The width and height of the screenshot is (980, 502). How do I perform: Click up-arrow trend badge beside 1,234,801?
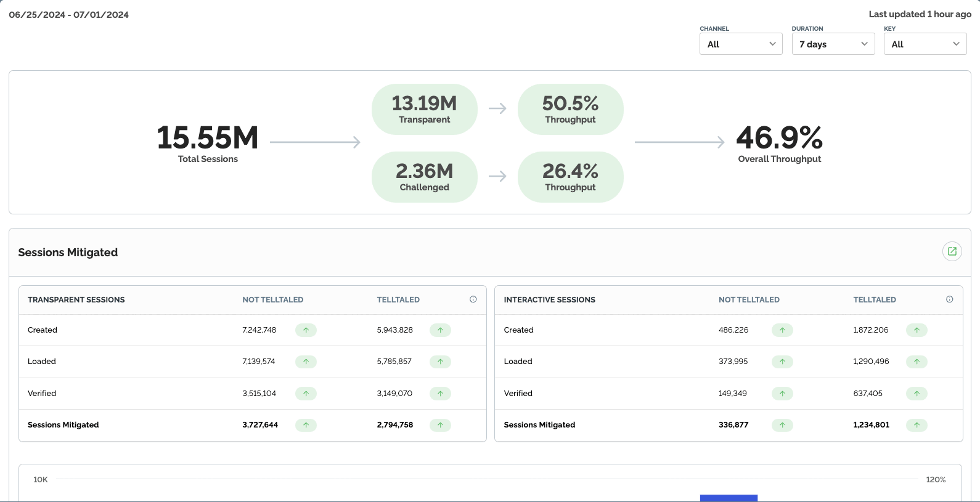(917, 425)
